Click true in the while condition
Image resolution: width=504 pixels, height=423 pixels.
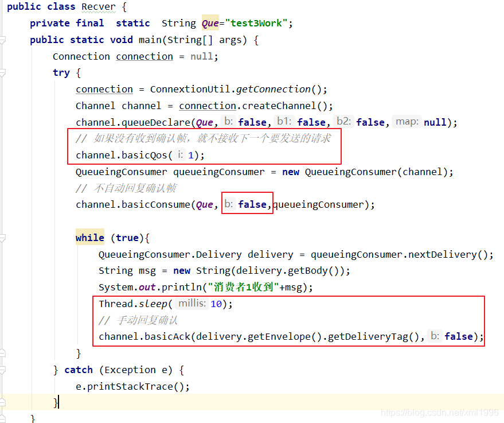point(127,238)
